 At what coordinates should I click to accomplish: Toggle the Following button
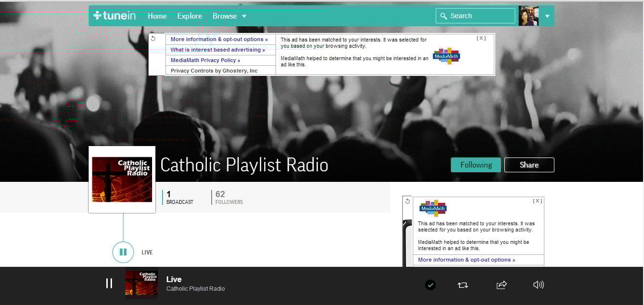(x=476, y=165)
